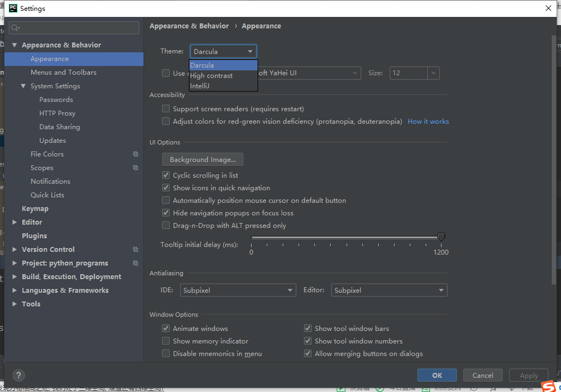
Task: Click the PyCharm logo in title bar
Action: pos(13,8)
